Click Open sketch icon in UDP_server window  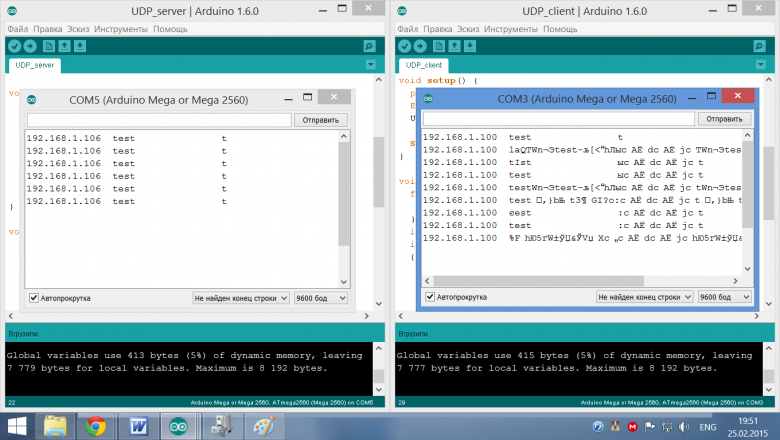[64, 46]
